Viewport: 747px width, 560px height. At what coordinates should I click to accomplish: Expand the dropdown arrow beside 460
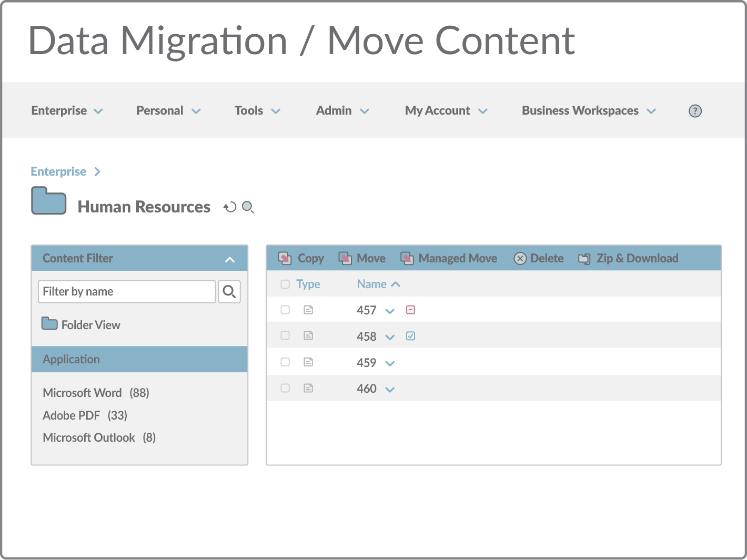coord(390,390)
